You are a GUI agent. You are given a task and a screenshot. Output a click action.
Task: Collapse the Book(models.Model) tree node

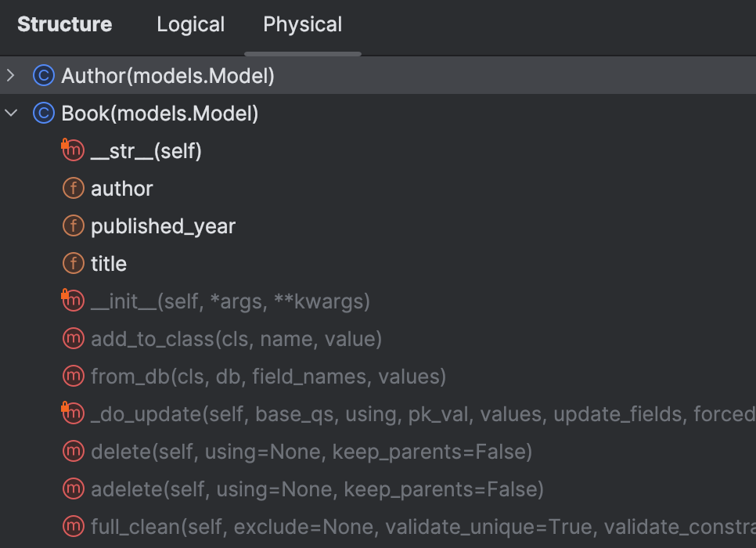[11, 113]
